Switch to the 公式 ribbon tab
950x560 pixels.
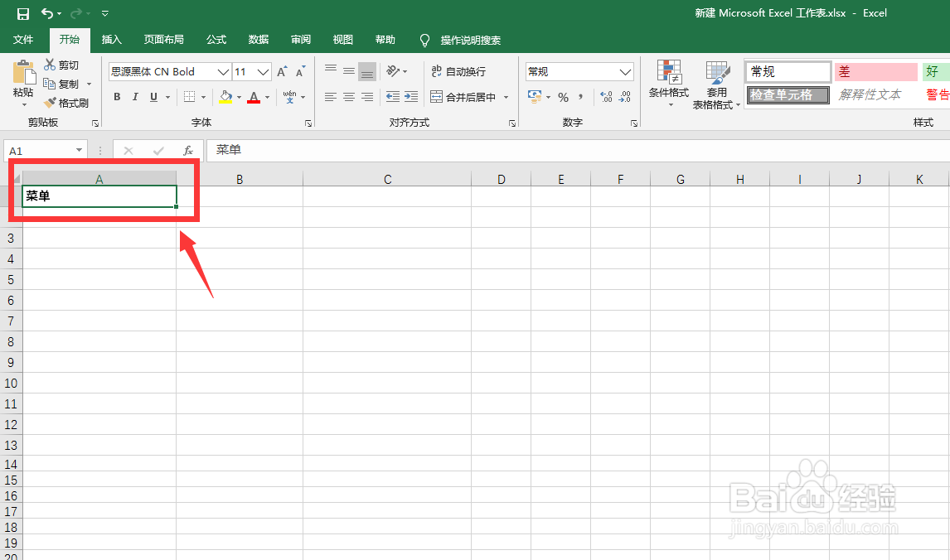tap(216, 40)
